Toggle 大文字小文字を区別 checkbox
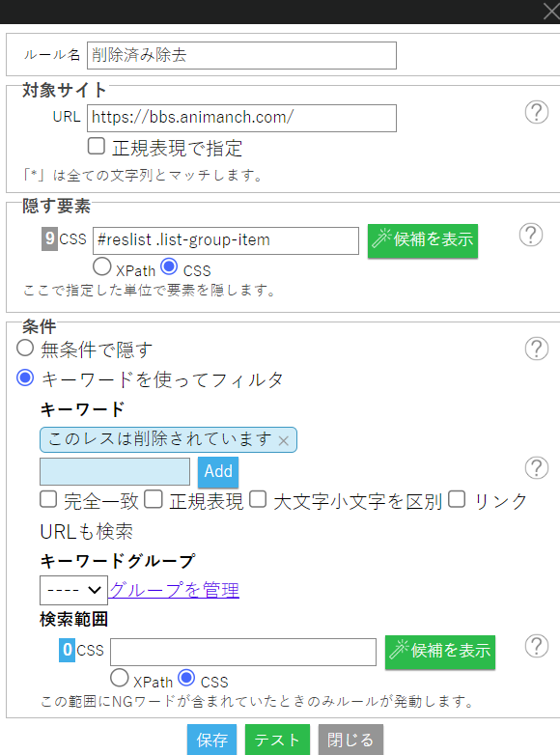This screenshot has height=755, width=560. (258, 499)
